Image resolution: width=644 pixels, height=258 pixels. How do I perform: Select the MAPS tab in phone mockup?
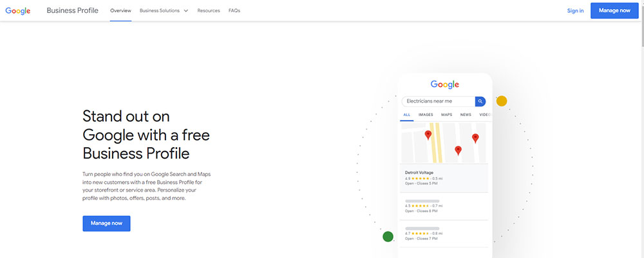pyautogui.click(x=447, y=115)
